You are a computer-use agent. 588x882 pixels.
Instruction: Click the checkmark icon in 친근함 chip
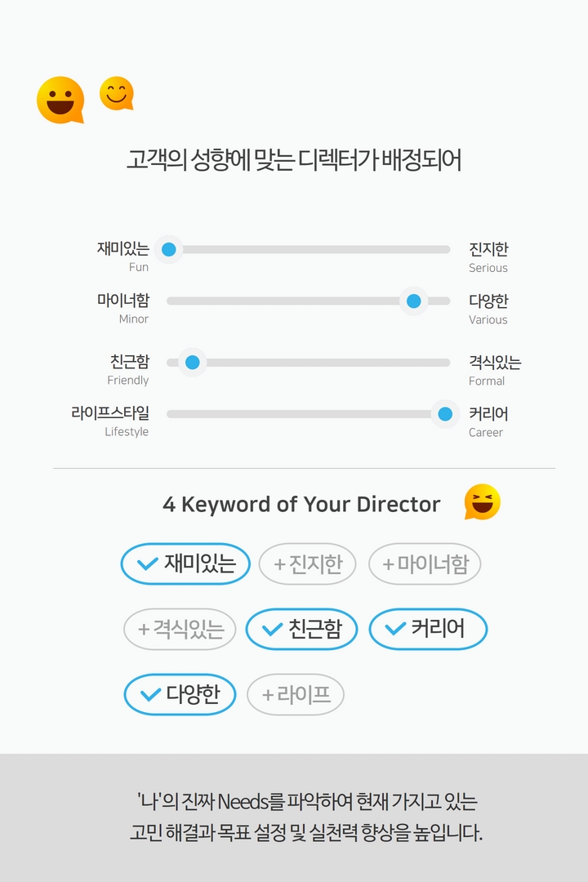point(272,629)
